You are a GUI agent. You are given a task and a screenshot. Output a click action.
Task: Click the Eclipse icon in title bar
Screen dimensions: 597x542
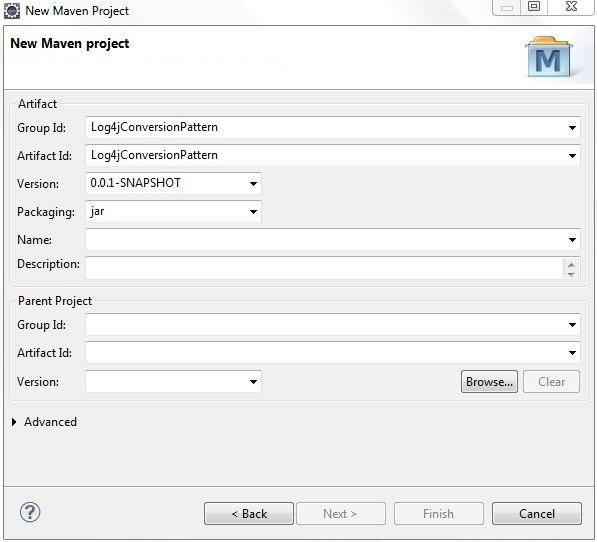click(12, 11)
